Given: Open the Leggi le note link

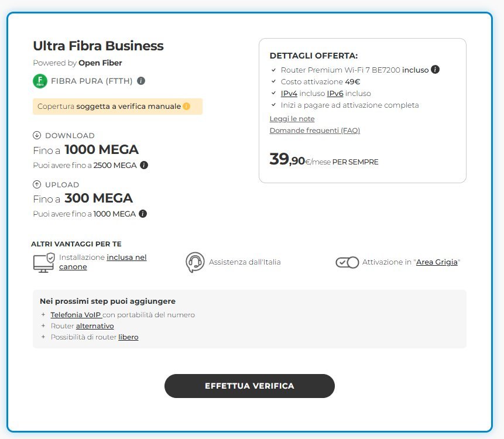Looking at the screenshot, I should pos(292,119).
